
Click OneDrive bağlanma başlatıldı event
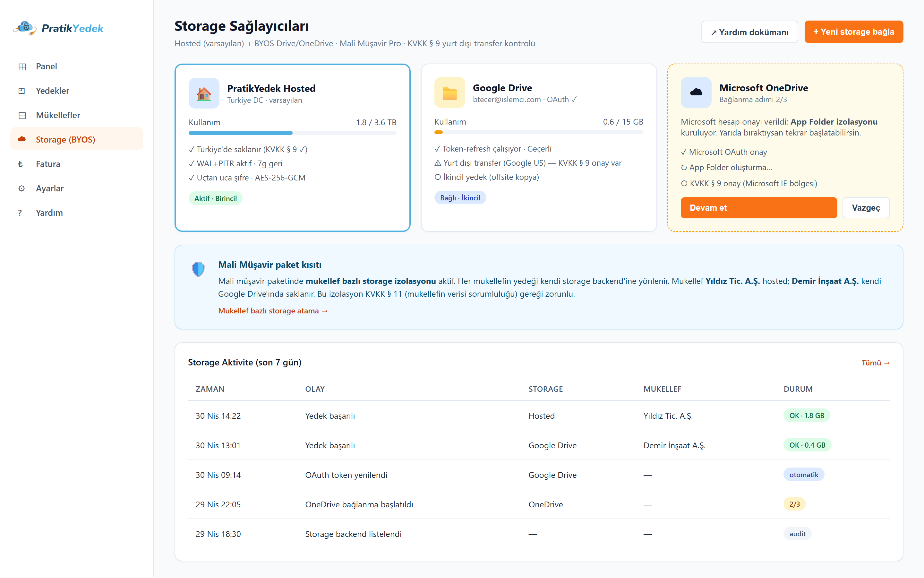tap(359, 504)
